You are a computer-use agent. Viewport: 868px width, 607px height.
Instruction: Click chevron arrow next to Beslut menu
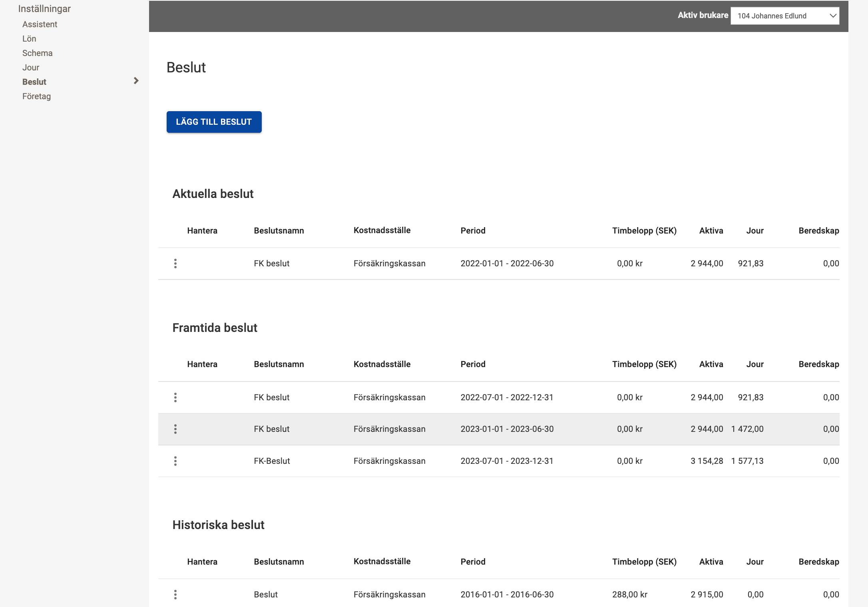coord(136,81)
